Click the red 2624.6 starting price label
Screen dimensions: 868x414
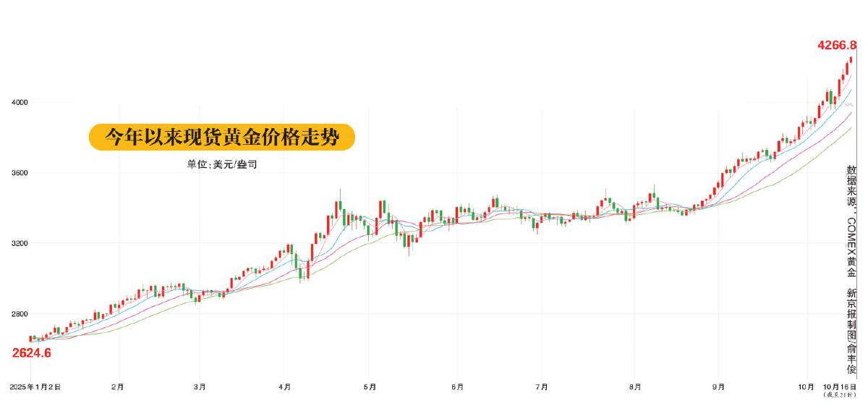pyautogui.click(x=32, y=353)
